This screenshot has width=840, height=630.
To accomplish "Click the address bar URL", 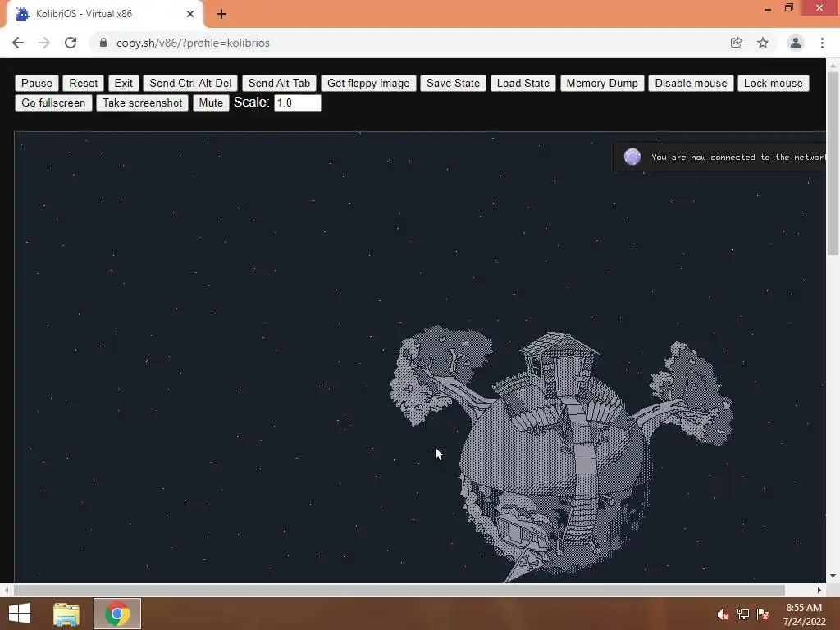I will (193, 43).
